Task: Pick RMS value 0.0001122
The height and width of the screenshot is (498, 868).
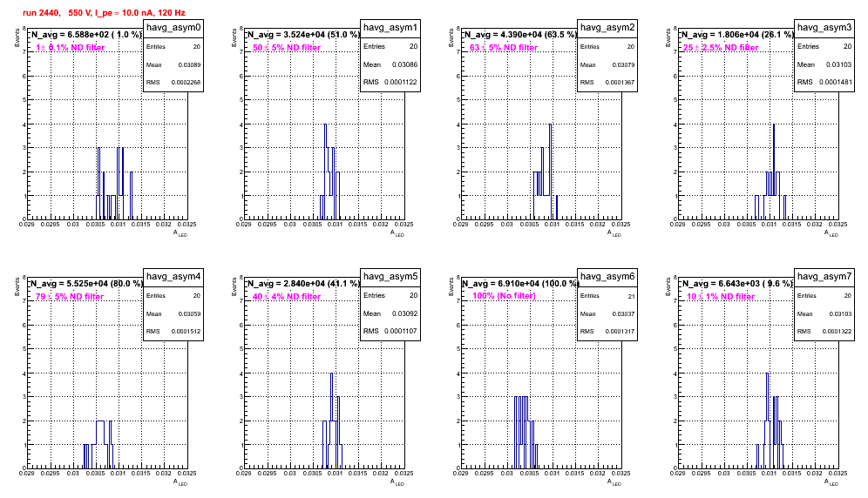Action: click(403, 83)
